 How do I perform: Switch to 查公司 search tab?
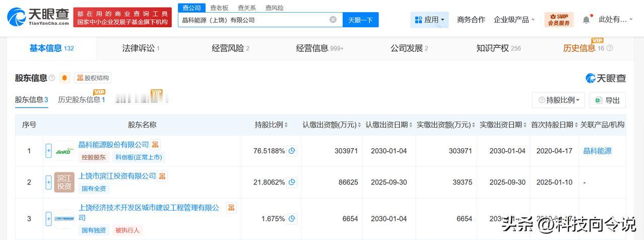(x=191, y=8)
